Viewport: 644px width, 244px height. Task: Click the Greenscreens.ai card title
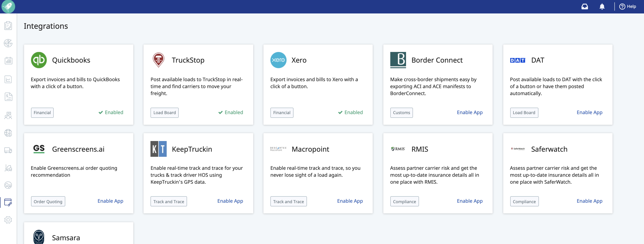(x=78, y=149)
